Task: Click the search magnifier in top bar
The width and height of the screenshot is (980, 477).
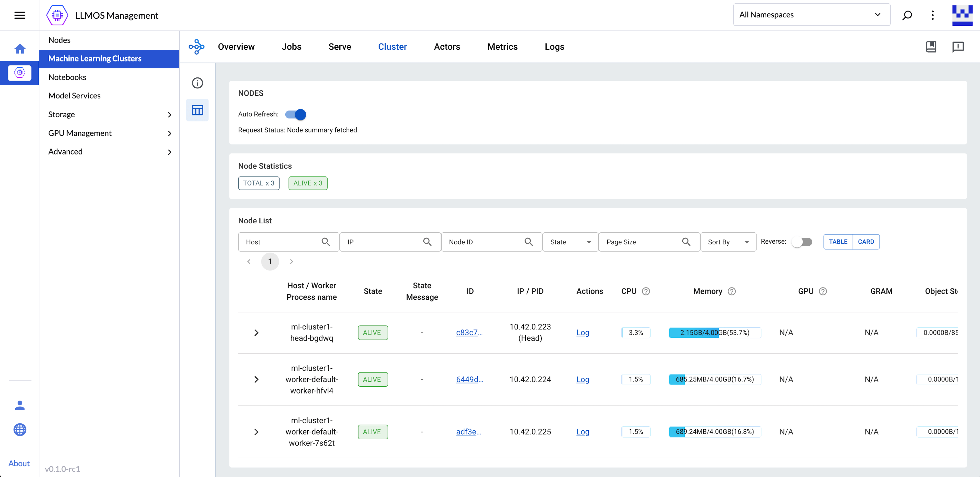Action: [906, 15]
